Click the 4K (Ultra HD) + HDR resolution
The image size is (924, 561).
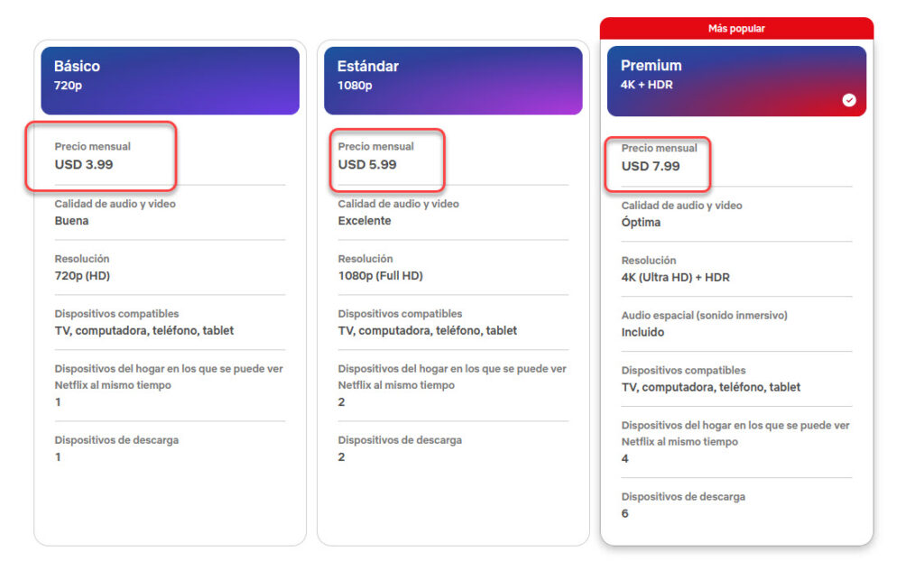click(676, 278)
